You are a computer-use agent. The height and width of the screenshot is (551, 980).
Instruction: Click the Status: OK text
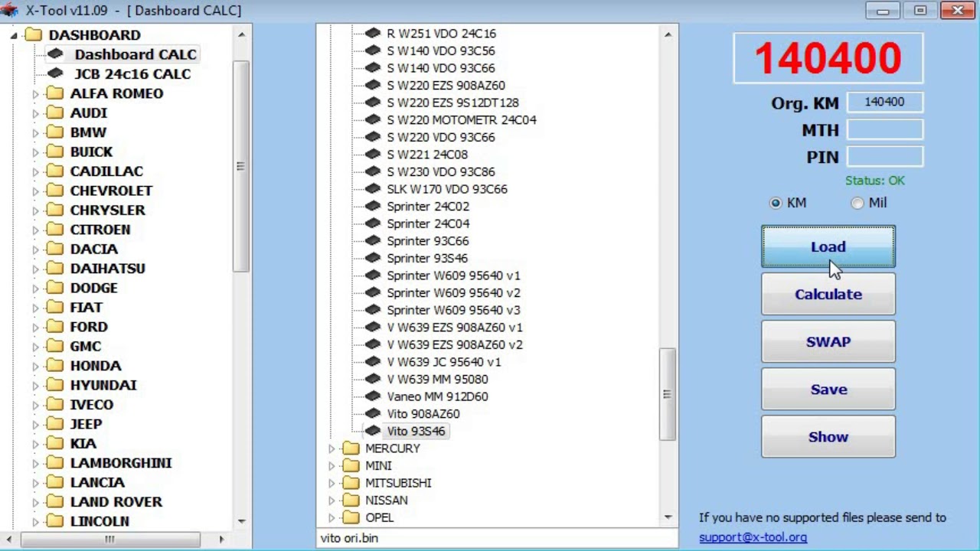(x=875, y=181)
